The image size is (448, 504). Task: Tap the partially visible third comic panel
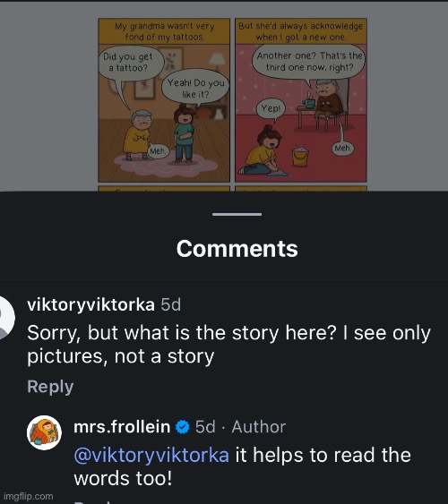tap(164, 188)
